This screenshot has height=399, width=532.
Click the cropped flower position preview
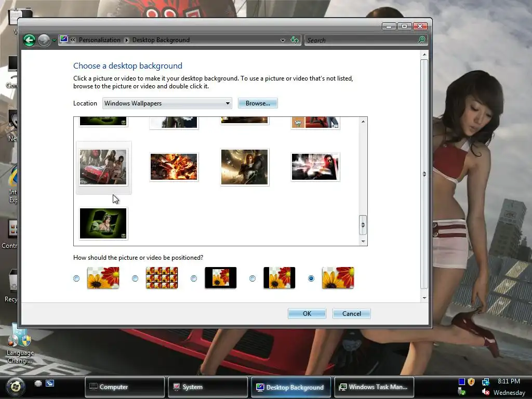point(338,277)
